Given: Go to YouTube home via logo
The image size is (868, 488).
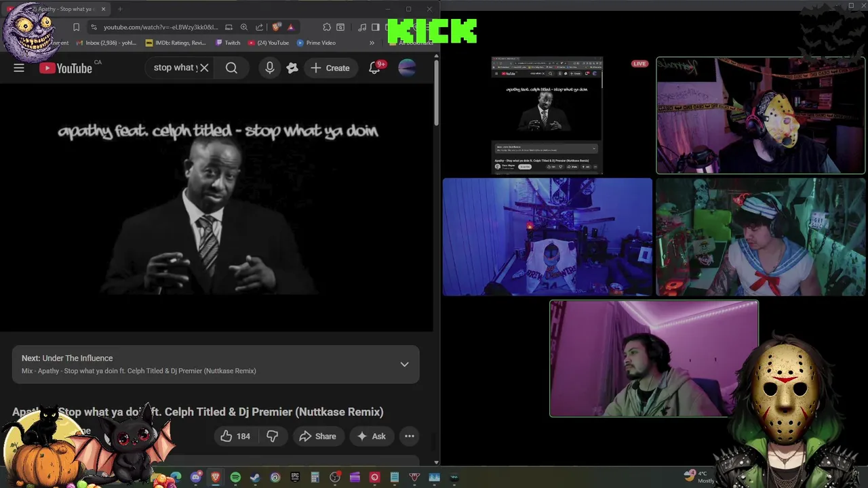Looking at the screenshot, I should (65, 68).
